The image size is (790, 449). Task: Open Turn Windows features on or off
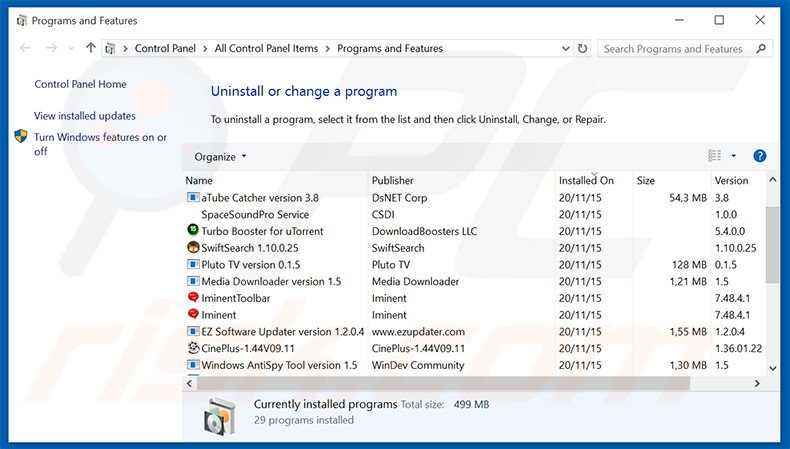click(x=100, y=144)
